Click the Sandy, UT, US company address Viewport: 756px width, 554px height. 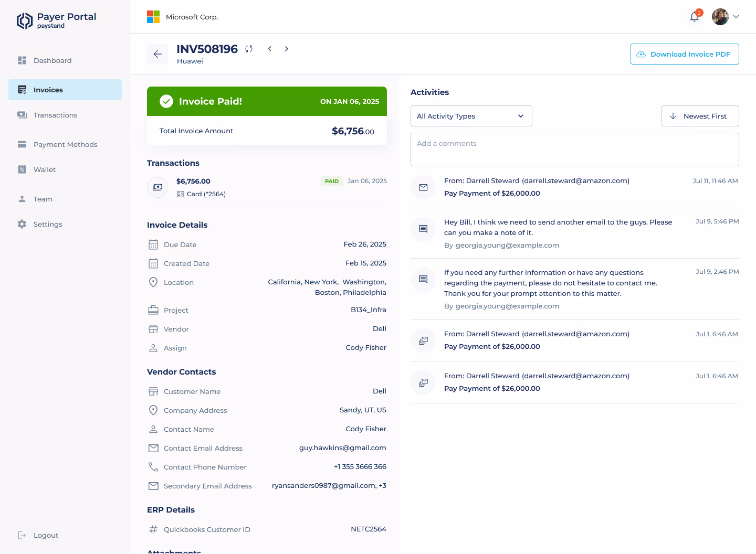(363, 410)
